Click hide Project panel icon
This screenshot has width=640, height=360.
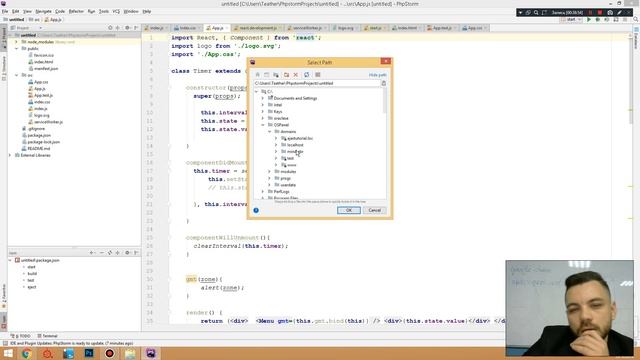(x=136, y=28)
